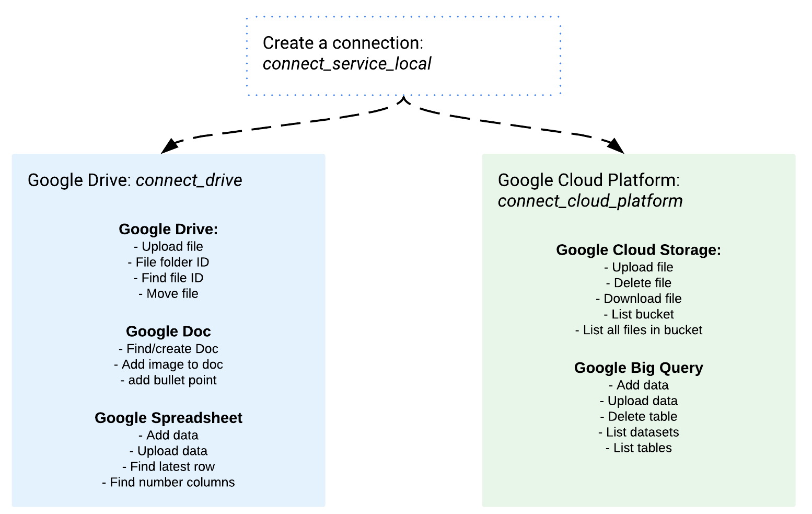Click 'Add image to doc' item
Image resolution: width=812 pixels, height=514 pixels.
[168, 364]
